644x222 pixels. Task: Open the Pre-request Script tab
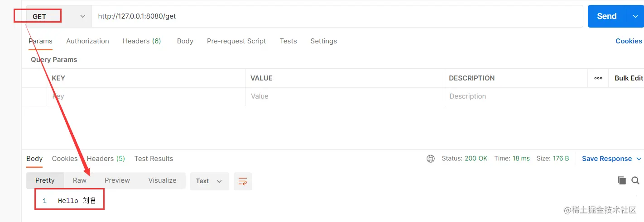(236, 41)
